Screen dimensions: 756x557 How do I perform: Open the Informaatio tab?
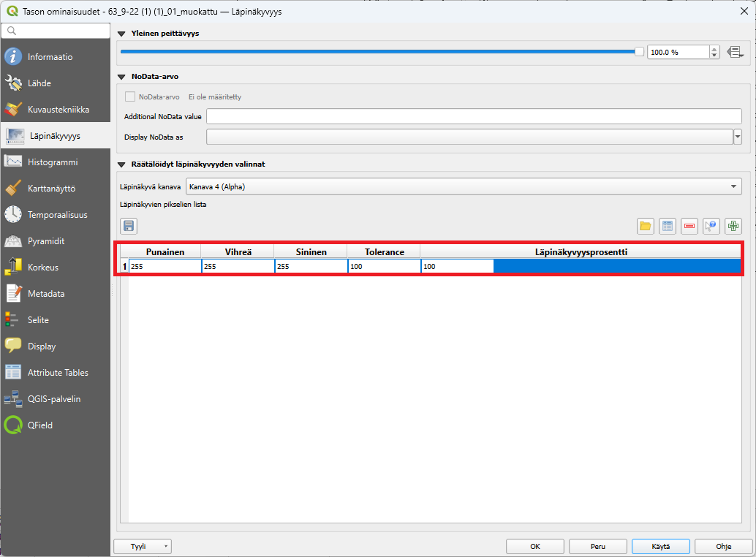[56, 57]
